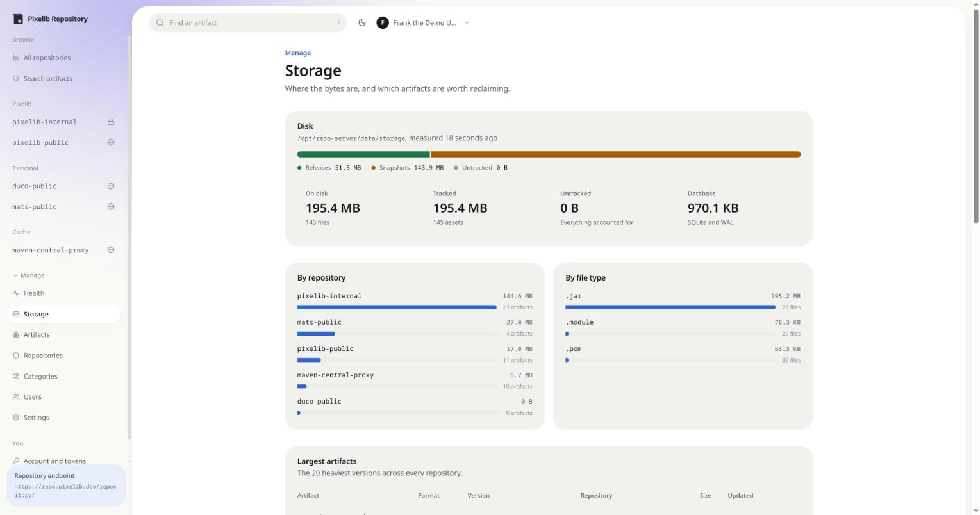Click the Updated column header
The height and width of the screenshot is (515, 980).
pyautogui.click(x=740, y=495)
